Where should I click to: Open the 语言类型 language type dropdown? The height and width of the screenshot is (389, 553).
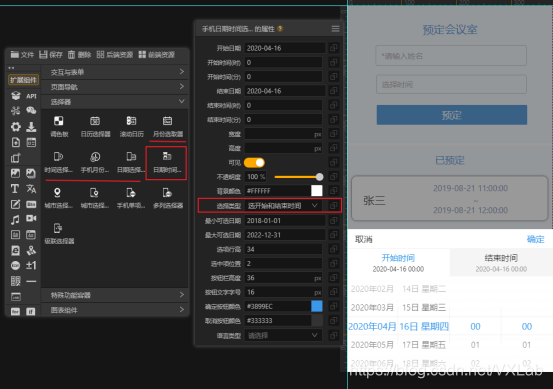click(283, 335)
